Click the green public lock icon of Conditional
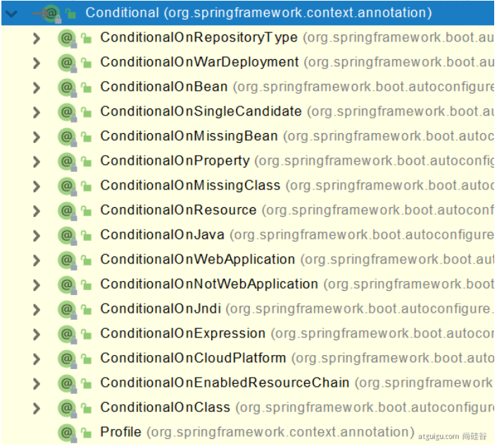 (70, 13)
